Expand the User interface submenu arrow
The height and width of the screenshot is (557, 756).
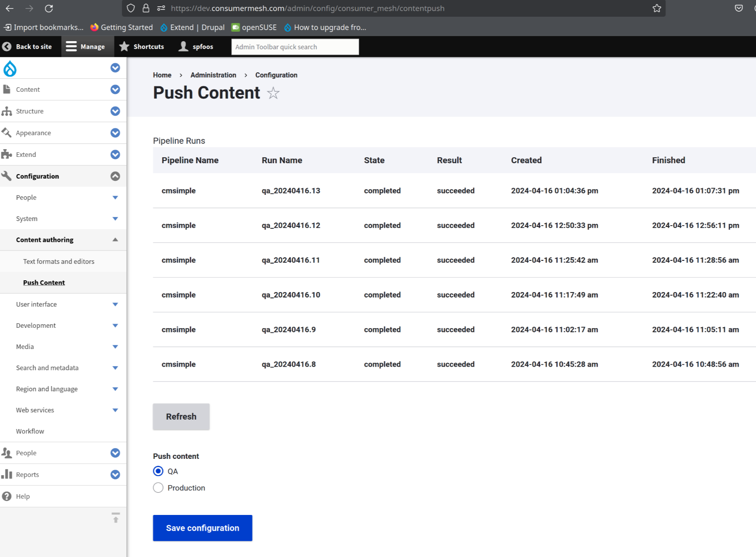(115, 304)
